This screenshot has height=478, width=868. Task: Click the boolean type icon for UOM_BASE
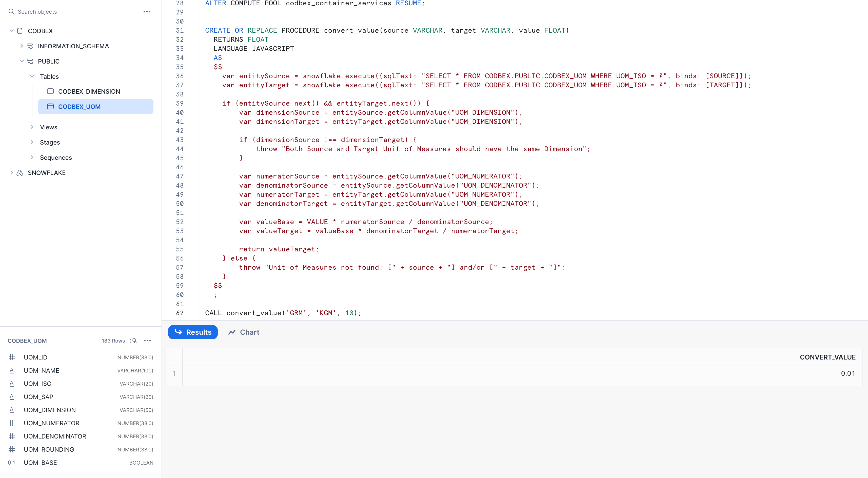click(11, 463)
